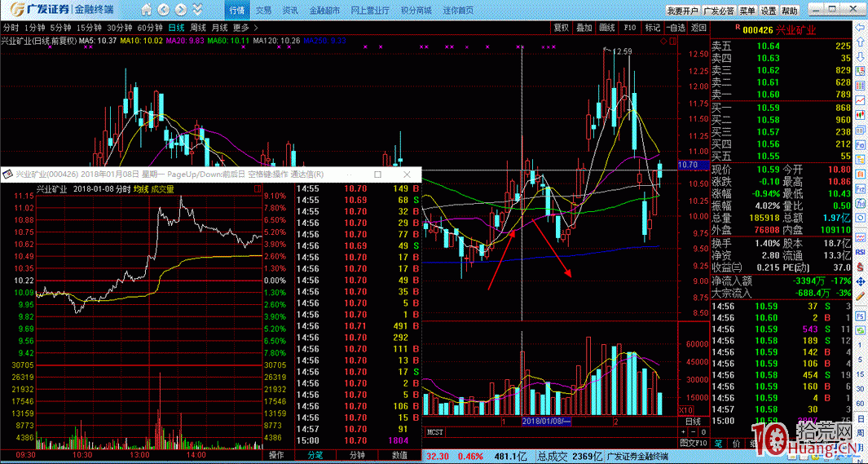The width and height of the screenshot is (868, 464).
Task: Click the red diamond icon above price axis
Action: (x=663, y=42)
